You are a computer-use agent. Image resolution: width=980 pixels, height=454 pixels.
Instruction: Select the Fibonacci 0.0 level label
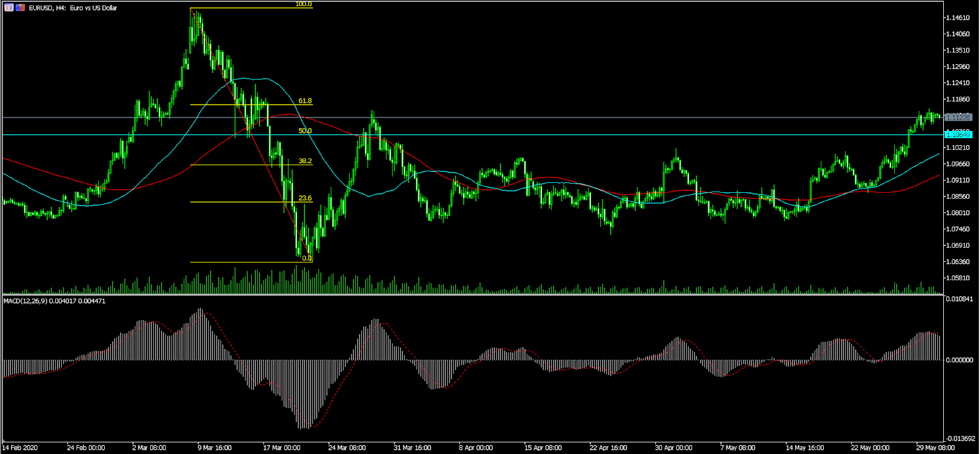point(307,258)
